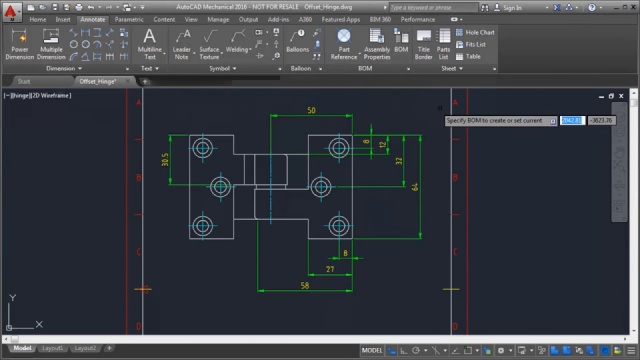Click the keyword search input field
The width and height of the screenshot is (640, 360).
(433, 7)
